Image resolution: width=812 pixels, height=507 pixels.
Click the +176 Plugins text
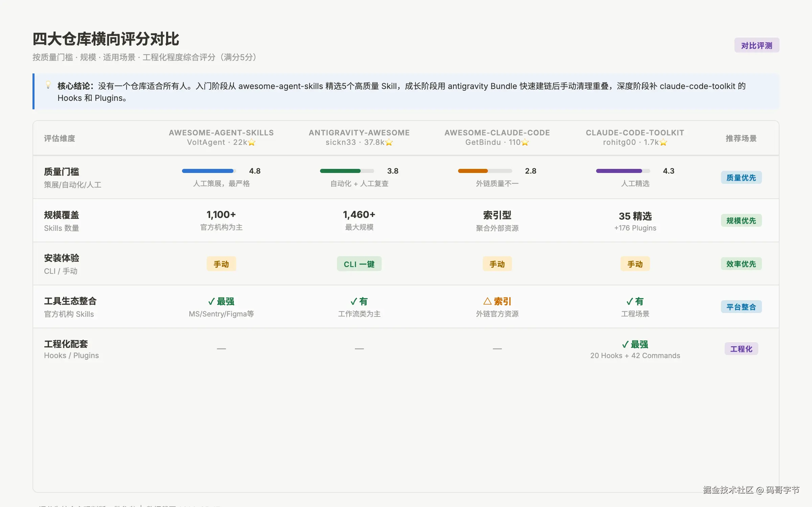635,228
